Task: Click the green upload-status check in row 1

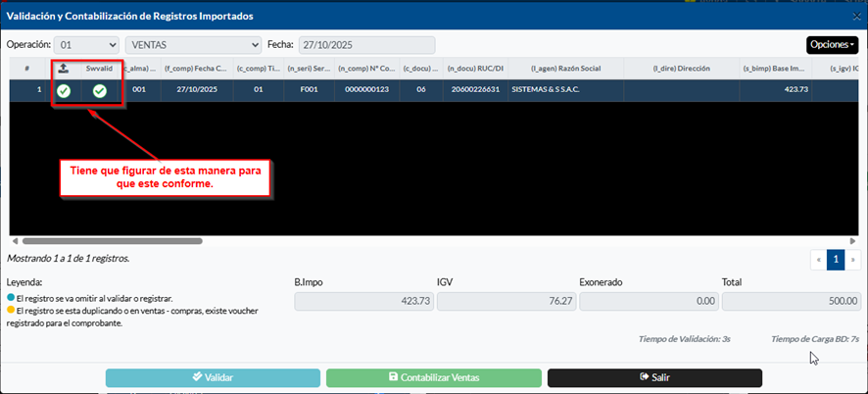Action: [x=64, y=91]
